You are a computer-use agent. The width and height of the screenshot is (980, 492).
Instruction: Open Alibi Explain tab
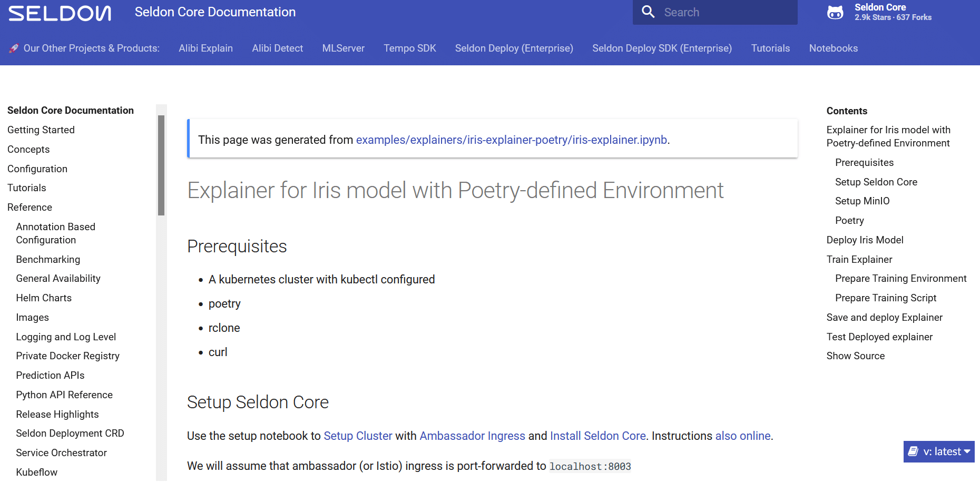(205, 48)
